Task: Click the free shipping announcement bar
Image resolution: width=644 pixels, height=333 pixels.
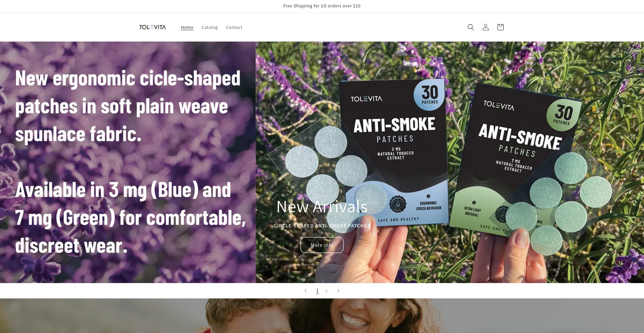Action: 322,6
